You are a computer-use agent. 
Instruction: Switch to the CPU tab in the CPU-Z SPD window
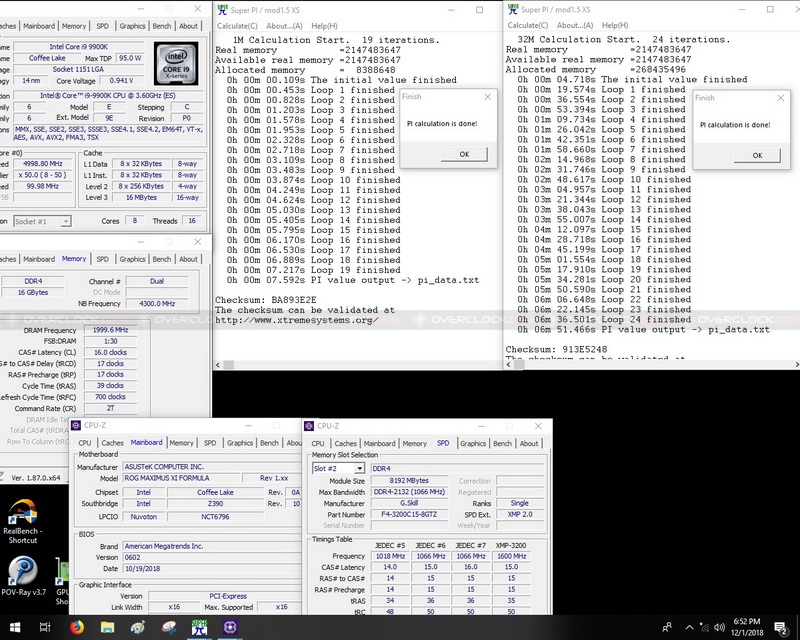(x=318, y=444)
